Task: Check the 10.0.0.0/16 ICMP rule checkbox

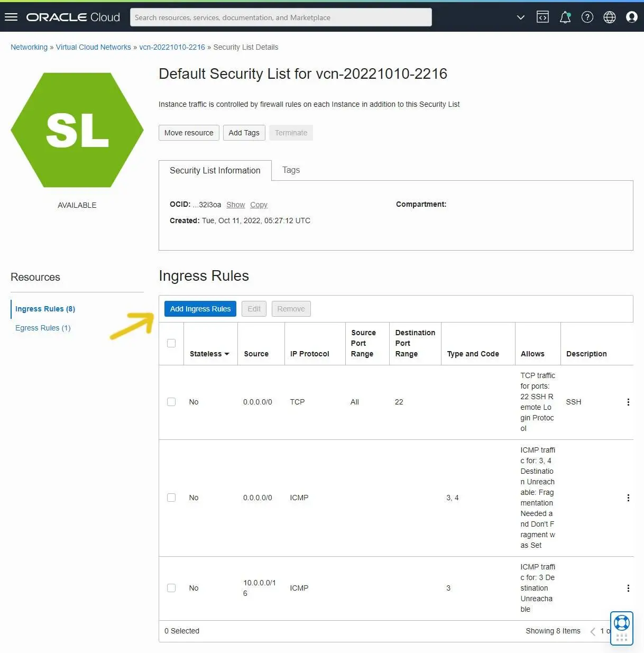Action: tap(171, 588)
